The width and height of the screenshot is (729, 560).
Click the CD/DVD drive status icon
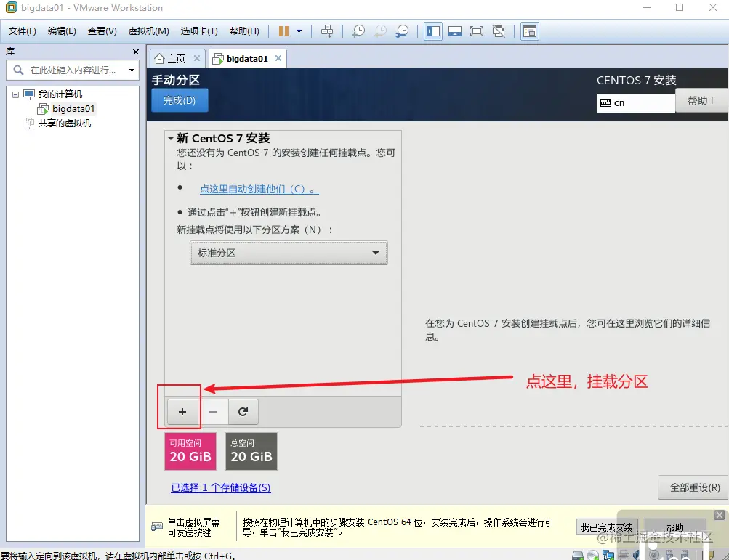tap(593, 556)
